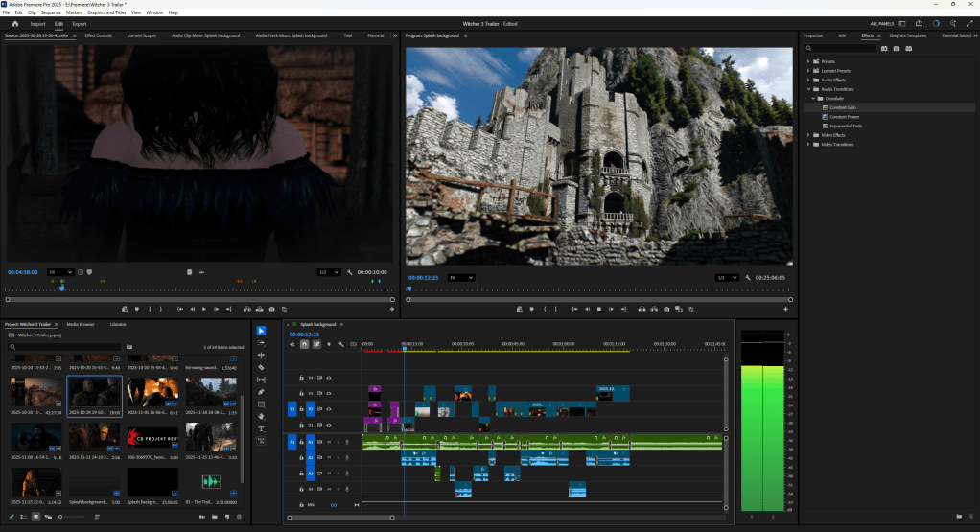The height and width of the screenshot is (532, 980).
Task: Toggle the lock on audio track A4
Action: [x=301, y=488]
